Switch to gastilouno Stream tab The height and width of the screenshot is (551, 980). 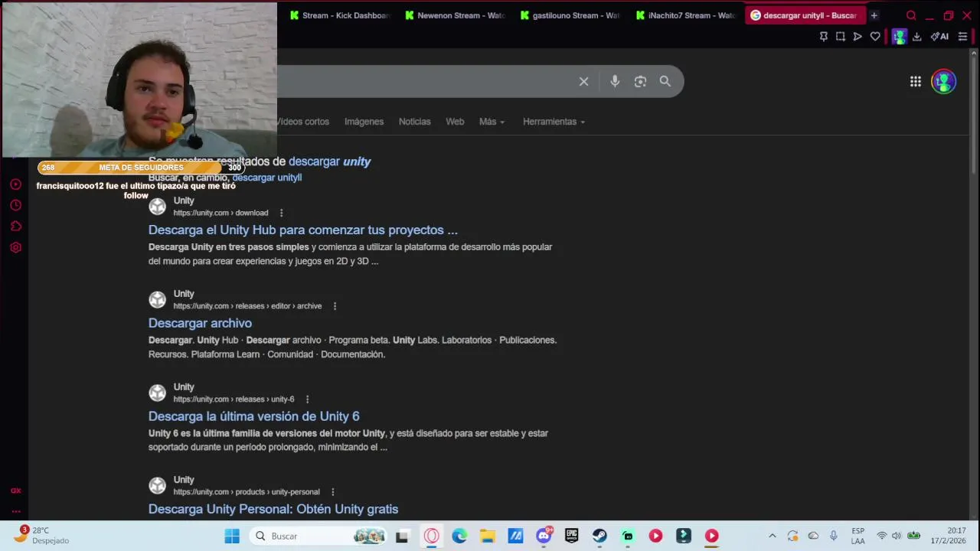pos(570,15)
